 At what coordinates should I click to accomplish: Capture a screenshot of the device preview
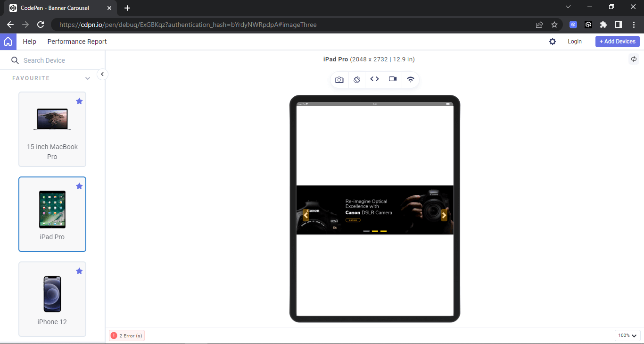coord(339,79)
